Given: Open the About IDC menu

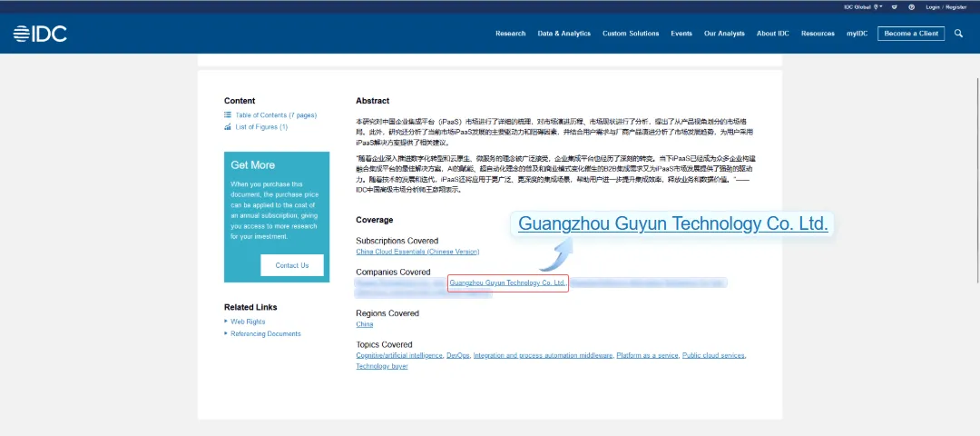Looking at the screenshot, I should pyautogui.click(x=773, y=34).
